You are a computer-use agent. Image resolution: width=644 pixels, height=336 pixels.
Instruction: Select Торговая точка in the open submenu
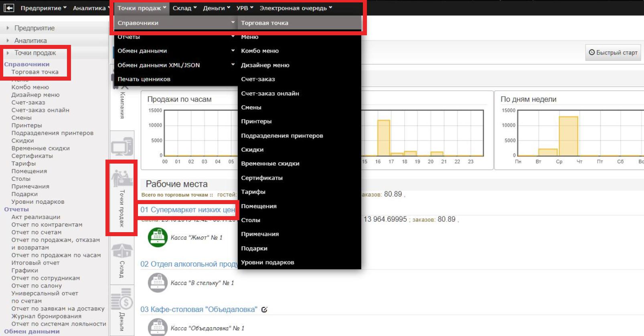coord(265,23)
